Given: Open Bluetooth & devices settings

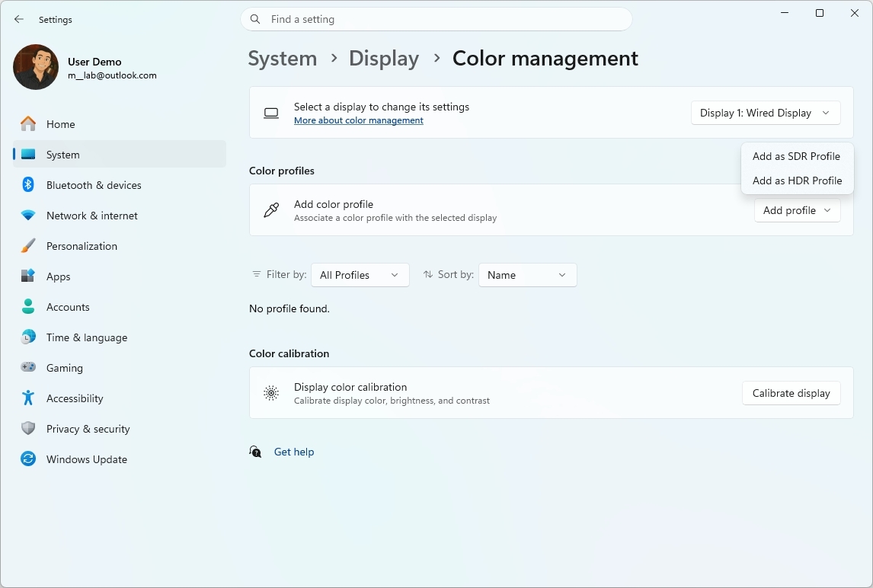Looking at the screenshot, I should pos(27,185).
